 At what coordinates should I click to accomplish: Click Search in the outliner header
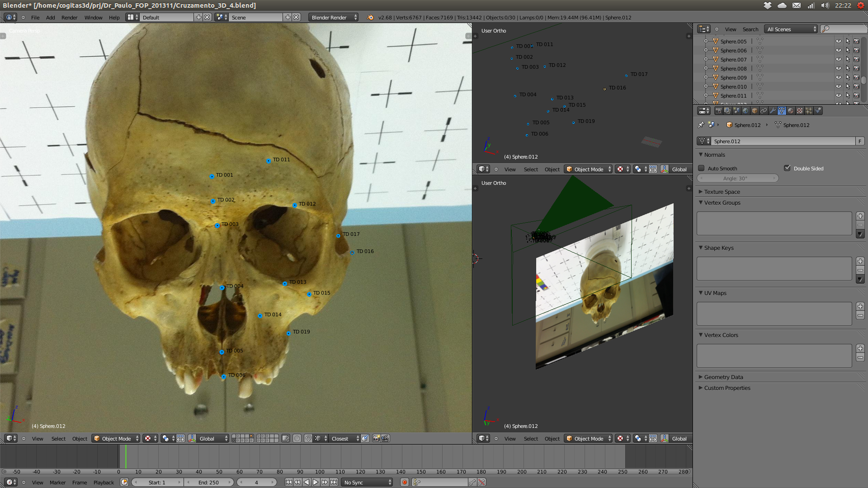click(750, 29)
